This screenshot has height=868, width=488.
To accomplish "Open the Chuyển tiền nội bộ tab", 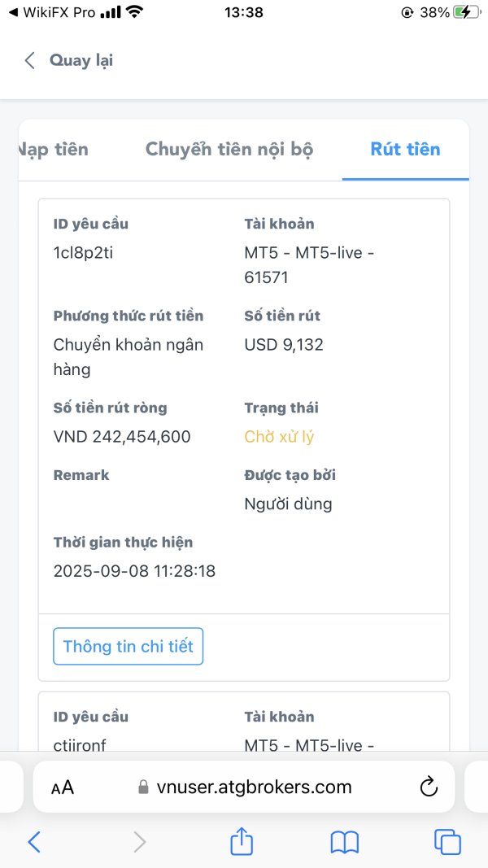I will 229,150.
